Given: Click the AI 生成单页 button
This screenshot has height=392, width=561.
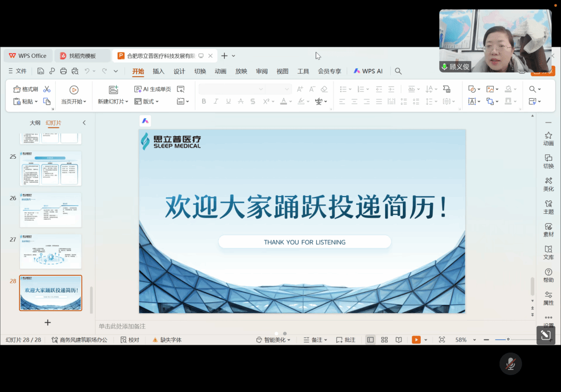Looking at the screenshot, I should tap(153, 89).
